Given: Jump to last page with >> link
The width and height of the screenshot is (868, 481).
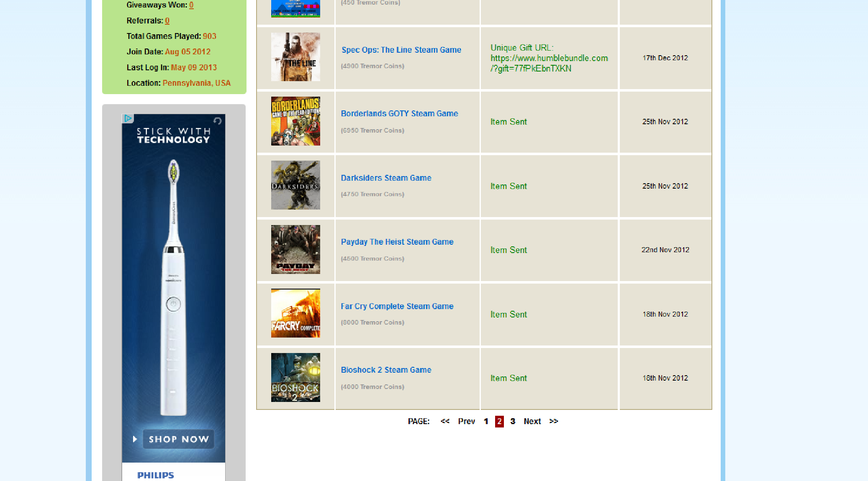Looking at the screenshot, I should (x=554, y=421).
